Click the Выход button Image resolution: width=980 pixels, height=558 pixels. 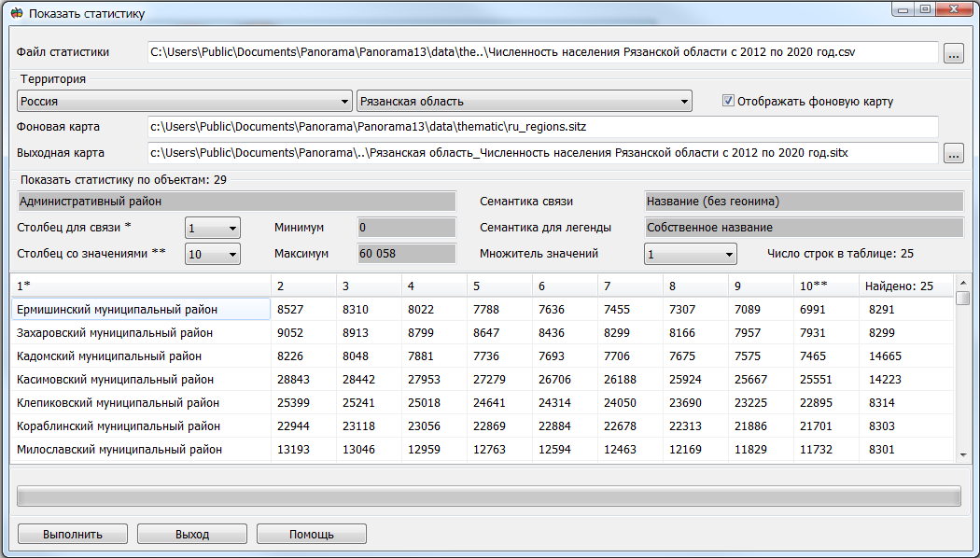pyautogui.click(x=191, y=534)
